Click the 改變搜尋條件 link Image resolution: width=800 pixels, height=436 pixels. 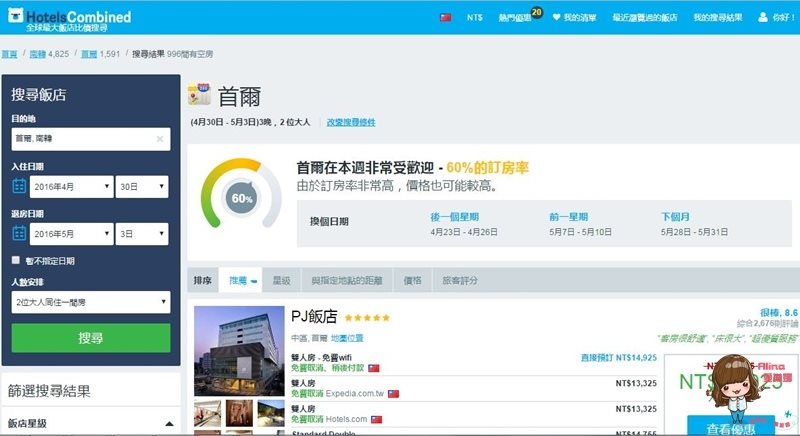tap(351, 122)
